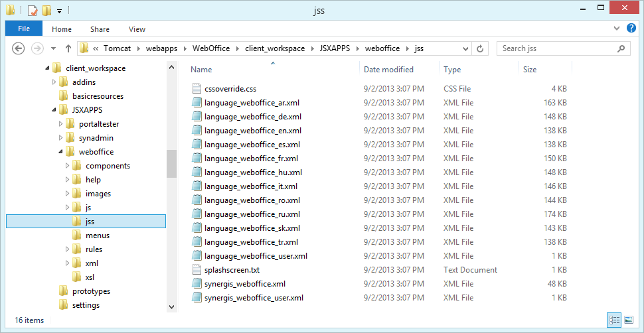Viewport: 644px width, 333px height.
Task: Click the Help question mark icon
Action: tap(631, 29)
